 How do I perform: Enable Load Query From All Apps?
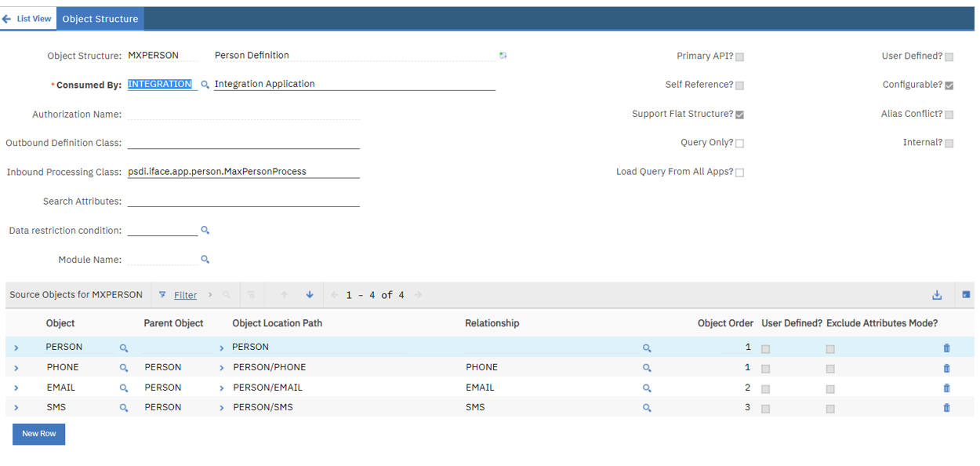[739, 172]
